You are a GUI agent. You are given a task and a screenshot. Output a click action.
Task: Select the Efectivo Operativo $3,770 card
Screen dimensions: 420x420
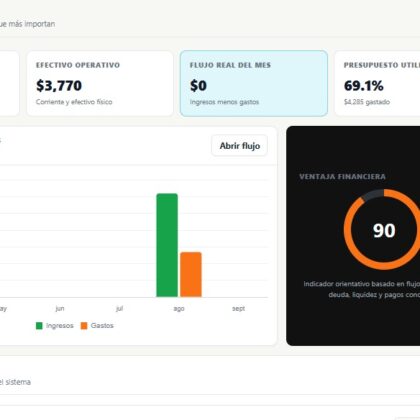click(x=100, y=83)
